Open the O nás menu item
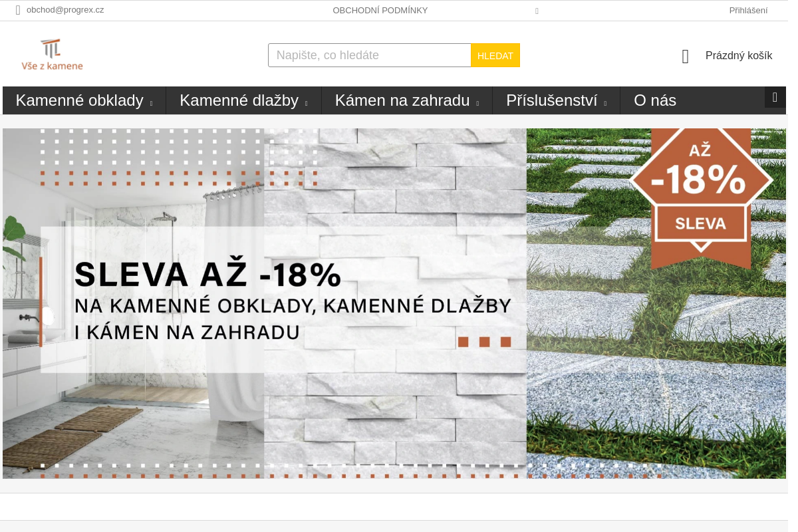Screen dimensions: 798x532 [x=655, y=100]
